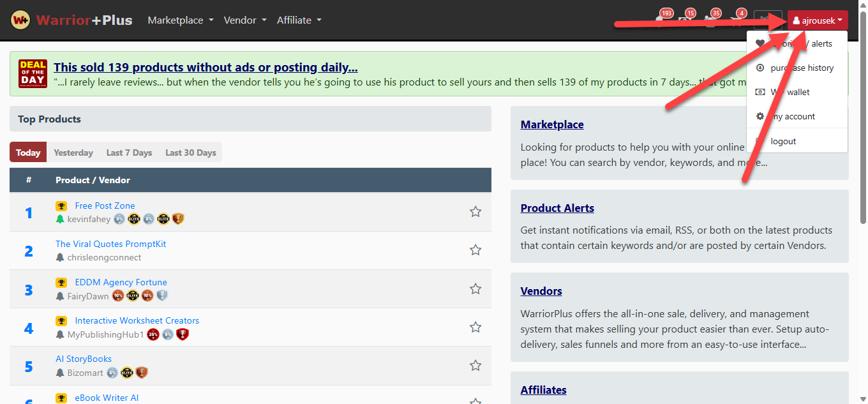The image size is (868, 404).
Task: Click the WarriorPlus W+ logo icon
Action: pos(21,20)
